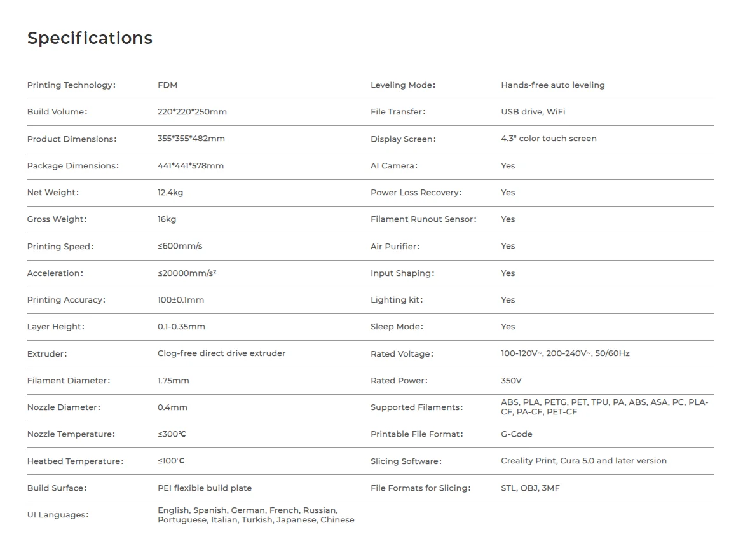Viewport: 743px width, 560px height.
Task: Click the ≤300℃ nozzle temperature value
Action: (172, 434)
